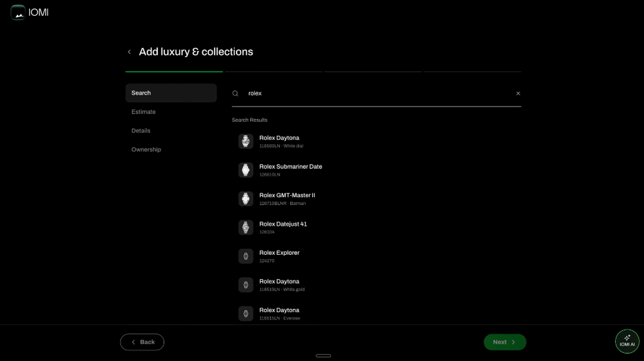The width and height of the screenshot is (644, 361).
Task: Select Rolex Submariner Date watch thumbnail
Action: pos(246,170)
